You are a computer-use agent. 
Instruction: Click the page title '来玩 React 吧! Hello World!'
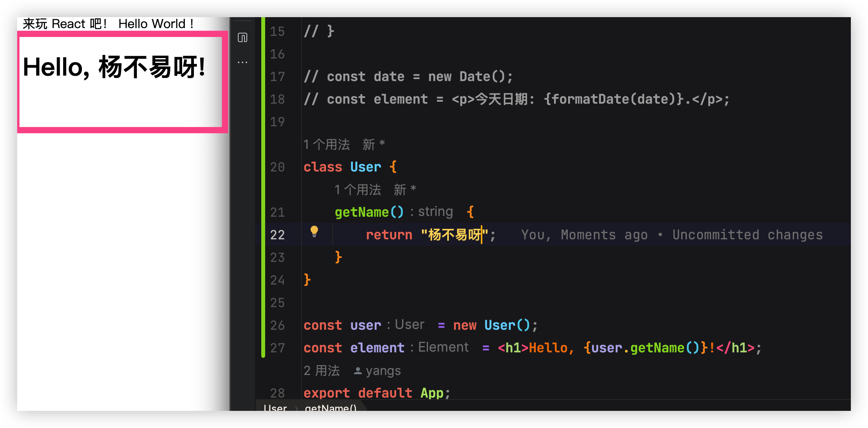coord(108,23)
